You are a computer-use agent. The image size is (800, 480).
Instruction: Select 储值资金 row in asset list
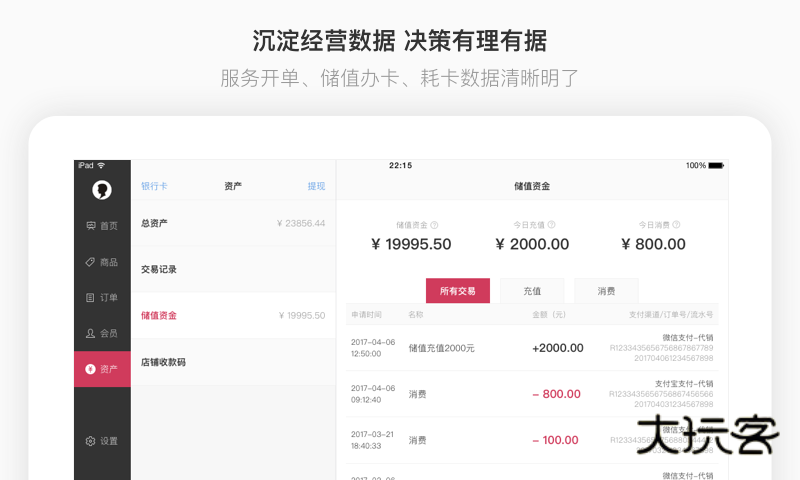[233, 315]
